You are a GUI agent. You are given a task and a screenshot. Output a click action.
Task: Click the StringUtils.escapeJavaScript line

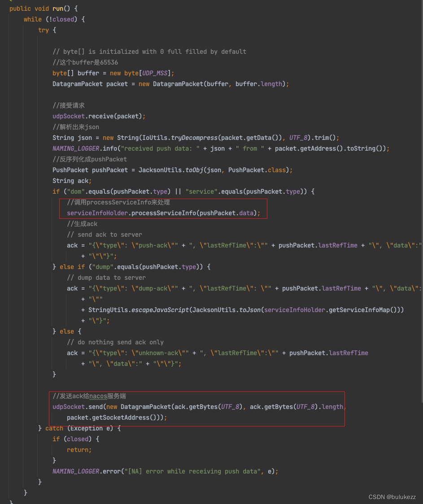[242, 310]
